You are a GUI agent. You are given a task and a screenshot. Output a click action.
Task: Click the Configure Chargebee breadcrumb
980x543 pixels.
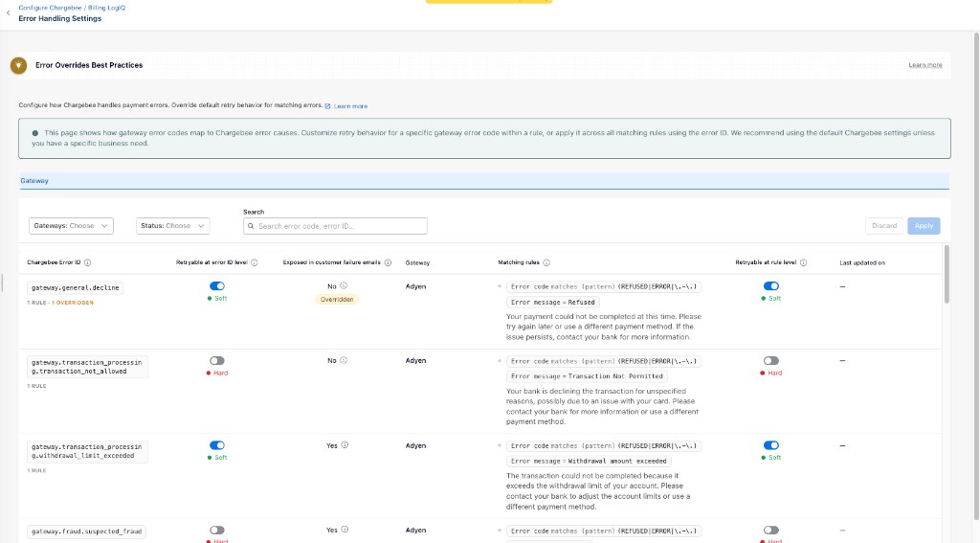point(50,8)
